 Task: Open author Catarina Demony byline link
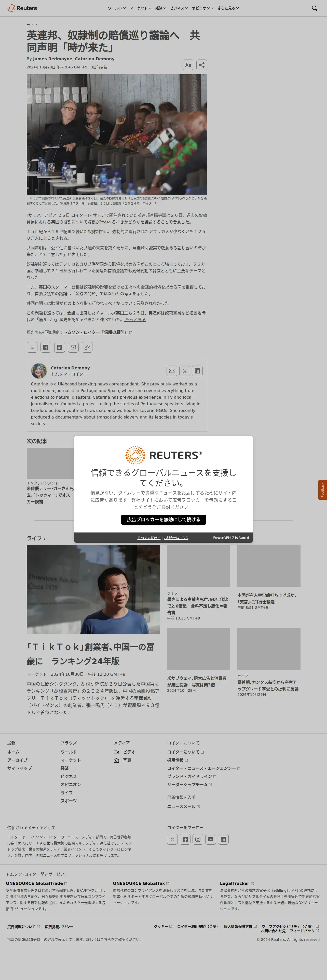(94, 59)
